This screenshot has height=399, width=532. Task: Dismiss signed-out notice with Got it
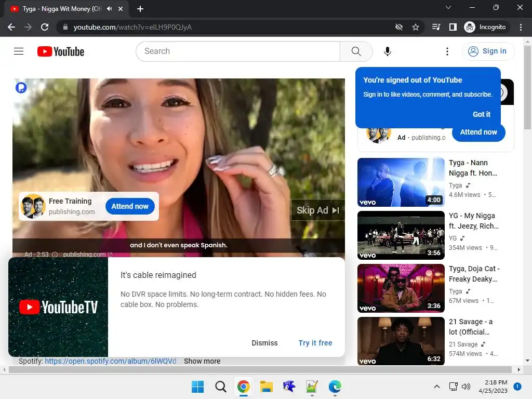pos(482,114)
